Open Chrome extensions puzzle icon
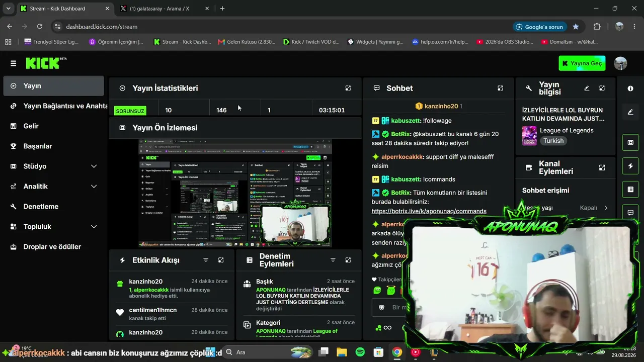The image size is (644, 362). pyautogui.click(x=597, y=27)
